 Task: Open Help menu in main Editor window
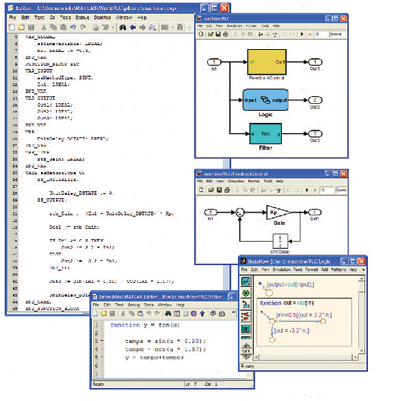[142, 17]
